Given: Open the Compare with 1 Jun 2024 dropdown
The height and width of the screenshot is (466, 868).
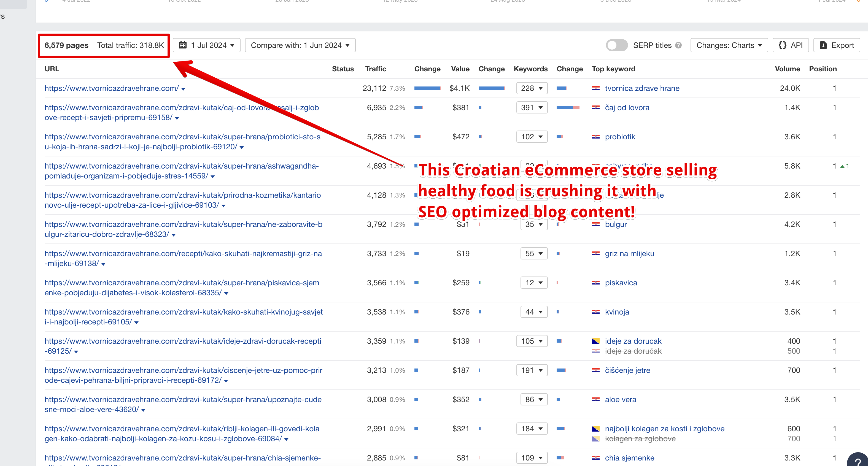Looking at the screenshot, I should (x=300, y=45).
